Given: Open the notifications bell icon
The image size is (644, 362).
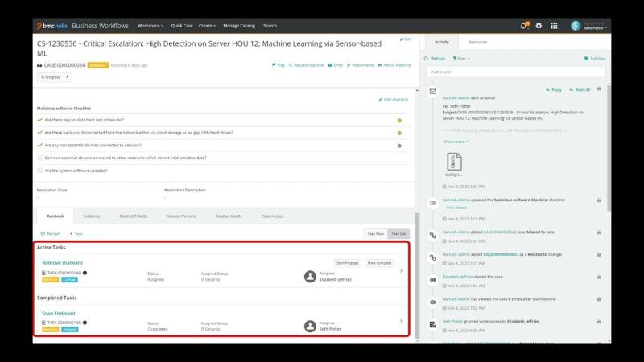Looking at the screenshot, I should pyautogui.click(x=523, y=26).
